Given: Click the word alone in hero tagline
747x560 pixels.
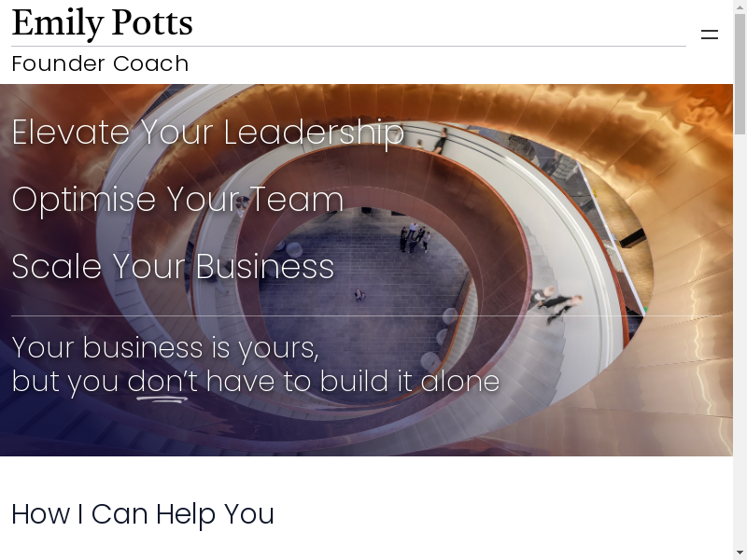Looking at the screenshot, I should [460, 382].
